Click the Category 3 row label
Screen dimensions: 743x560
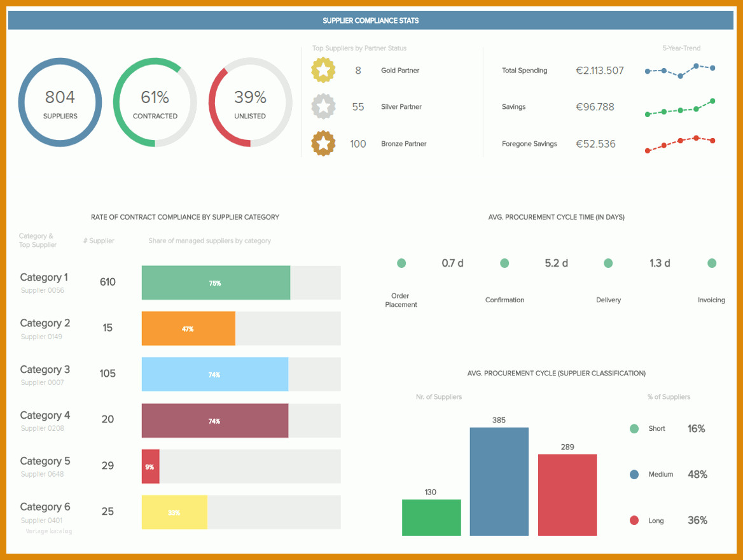pyautogui.click(x=45, y=369)
